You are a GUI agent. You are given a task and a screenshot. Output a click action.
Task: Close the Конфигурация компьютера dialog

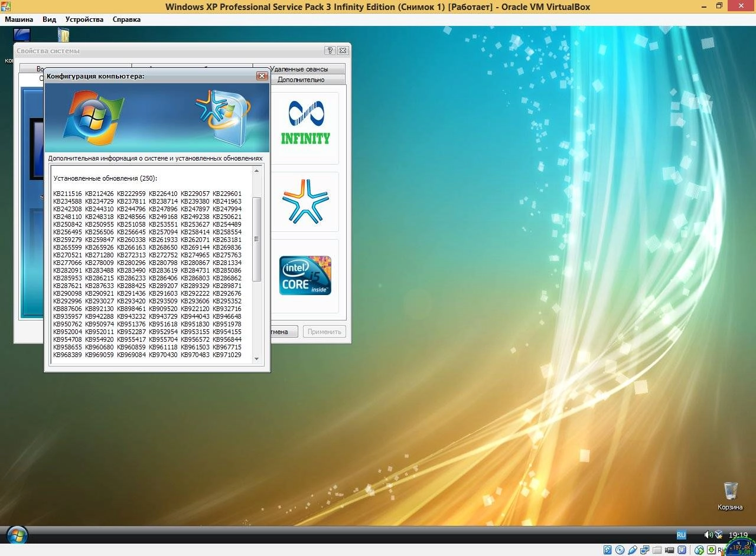tap(262, 76)
